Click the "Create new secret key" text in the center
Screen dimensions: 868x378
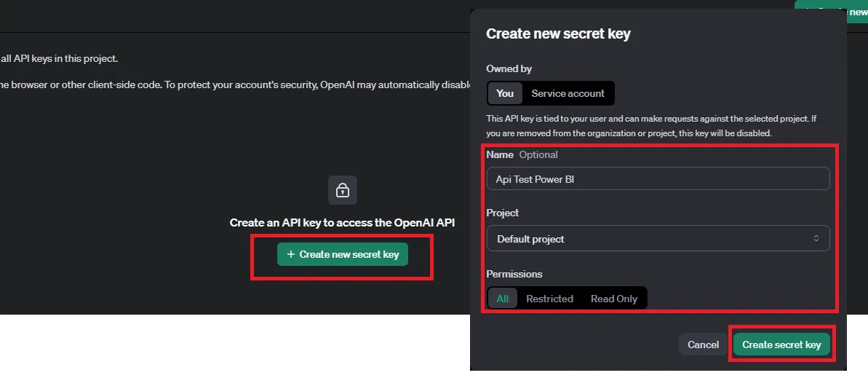point(349,254)
